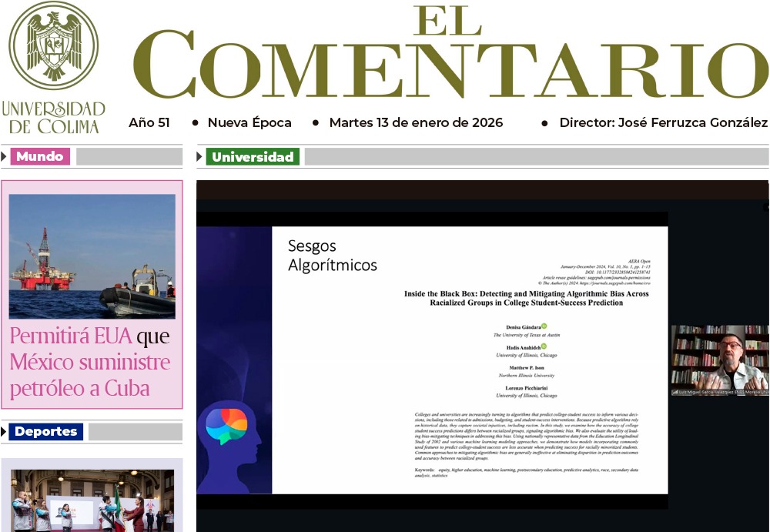Click the speaker's webcam video thumbnail
Image resolution: width=770 pixels, height=532 pixels.
719,360
